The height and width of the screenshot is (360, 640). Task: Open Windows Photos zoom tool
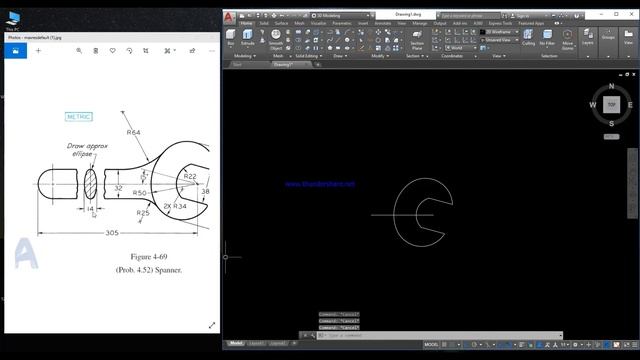click(79, 51)
